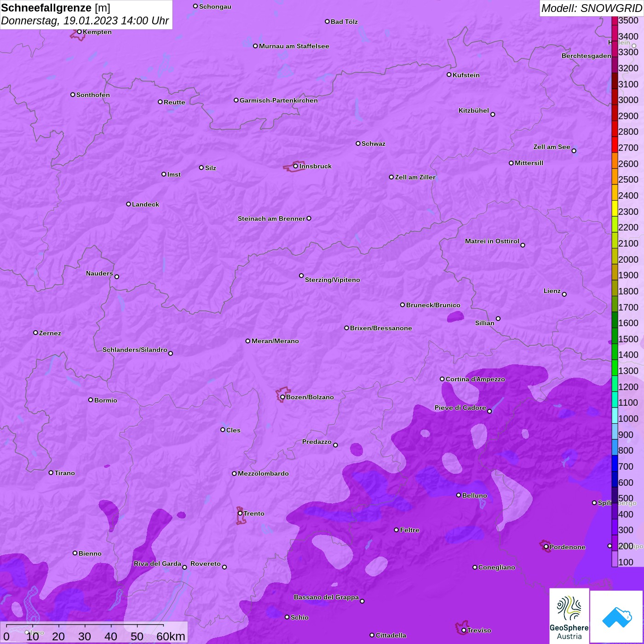Click the Pordenone marker dot
Image resolution: width=644 pixels, height=644 pixels.
coord(546,547)
